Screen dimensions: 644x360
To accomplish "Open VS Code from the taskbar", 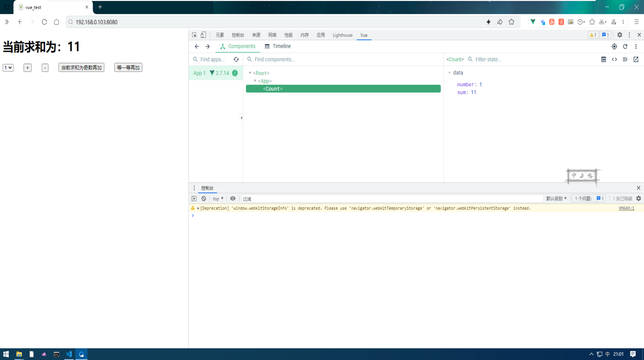I will [69, 354].
